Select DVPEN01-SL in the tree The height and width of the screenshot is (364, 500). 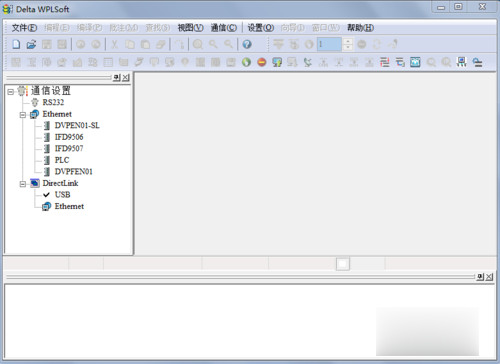77,125
